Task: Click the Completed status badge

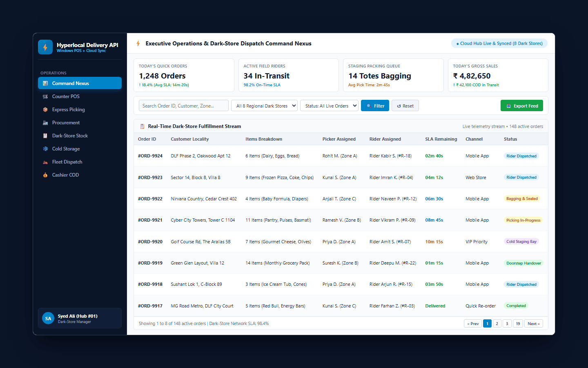Action: click(516, 306)
